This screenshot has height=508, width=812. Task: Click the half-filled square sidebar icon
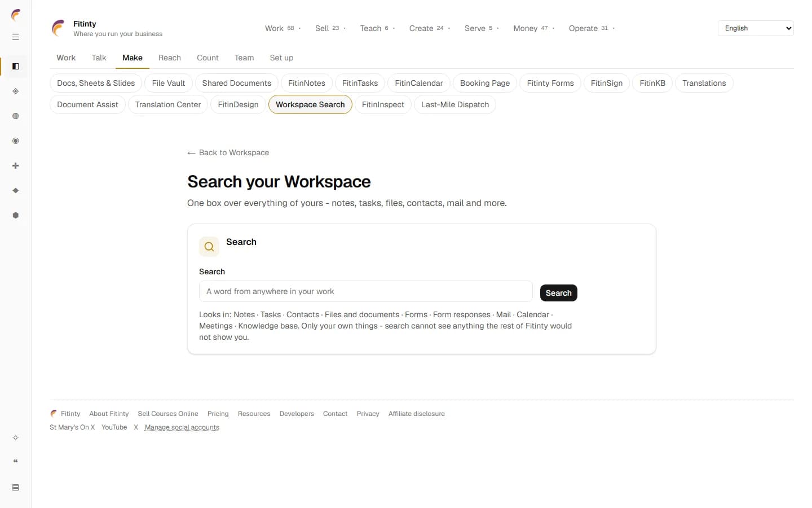click(x=16, y=67)
